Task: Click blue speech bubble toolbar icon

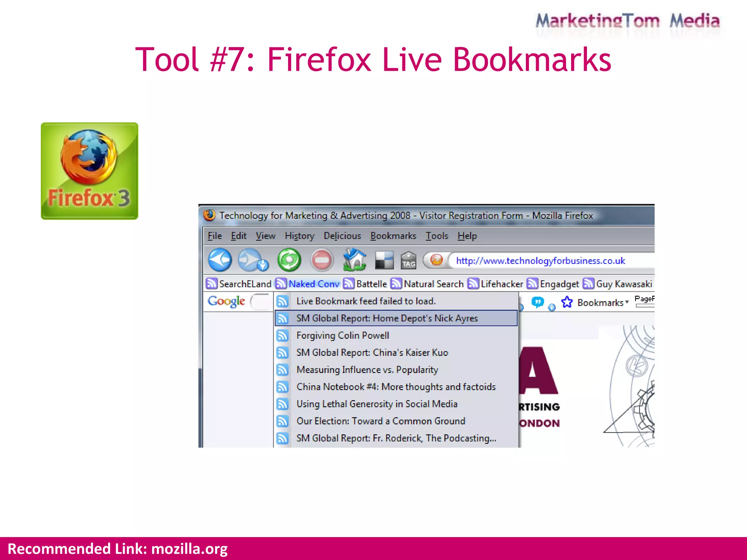Action: [x=538, y=302]
